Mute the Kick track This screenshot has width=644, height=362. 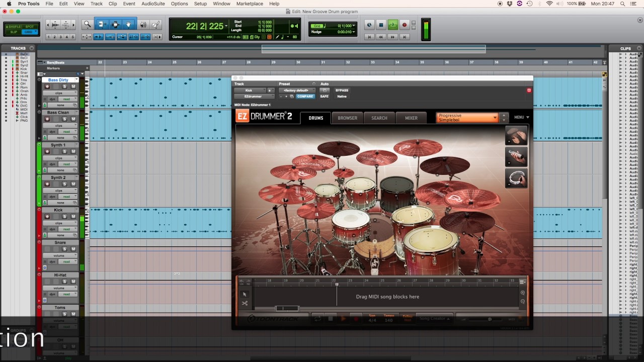pyautogui.click(x=73, y=217)
